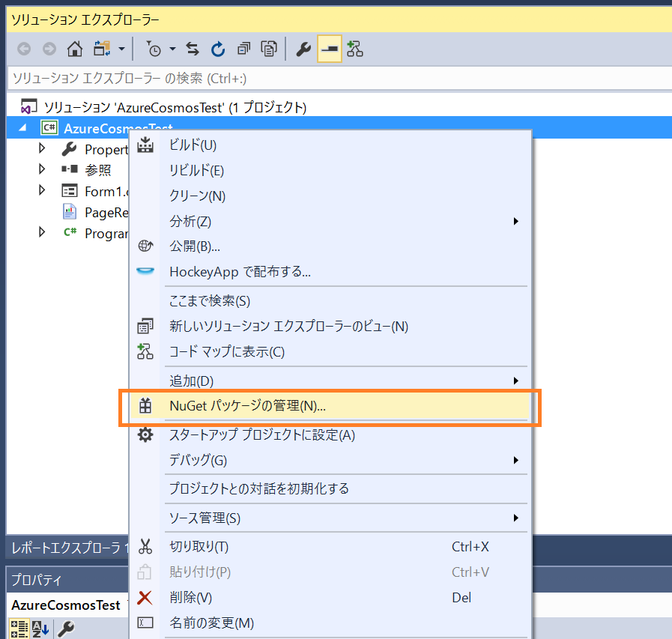Expand the 参照 references node
Viewport: 672px width, 639px height.
pos(41,169)
